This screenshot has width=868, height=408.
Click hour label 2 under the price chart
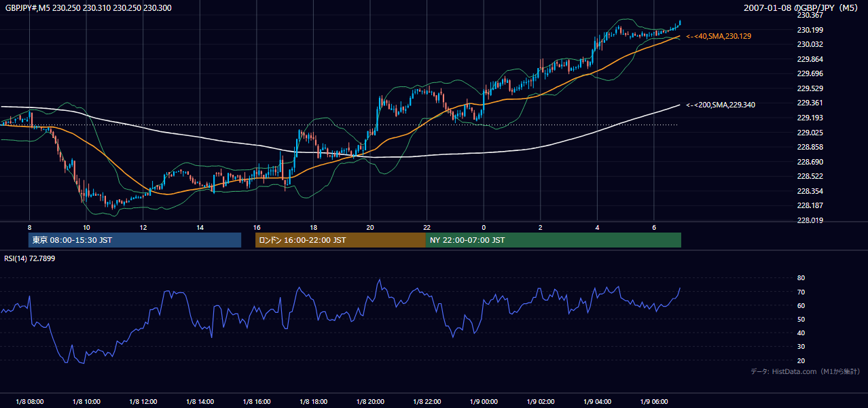(540, 227)
